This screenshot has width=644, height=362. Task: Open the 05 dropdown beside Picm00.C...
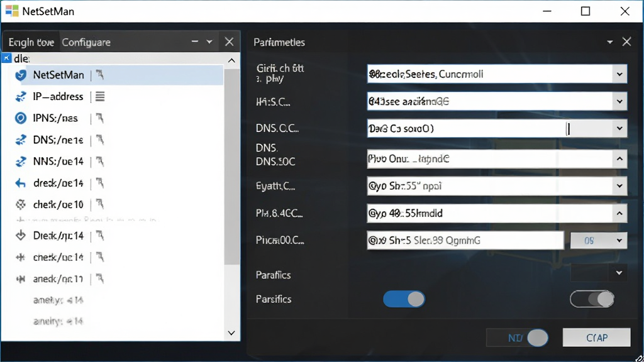click(599, 241)
